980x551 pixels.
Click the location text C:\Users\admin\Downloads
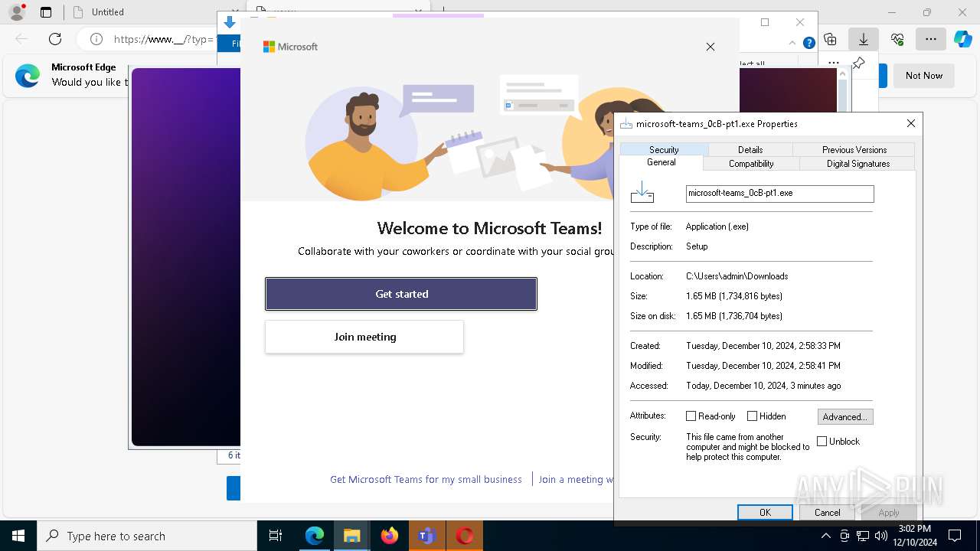click(737, 276)
